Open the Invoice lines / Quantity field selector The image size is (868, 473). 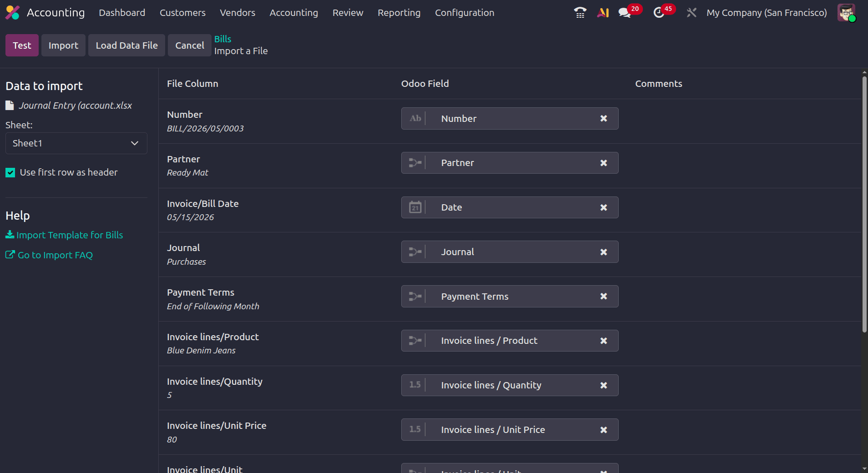pos(510,385)
